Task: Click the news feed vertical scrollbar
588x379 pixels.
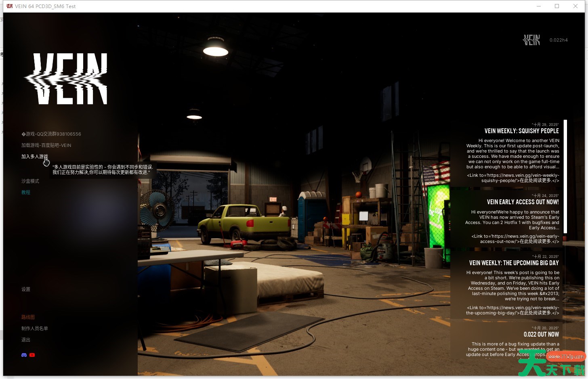Action: pyautogui.click(x=565, y=176)
